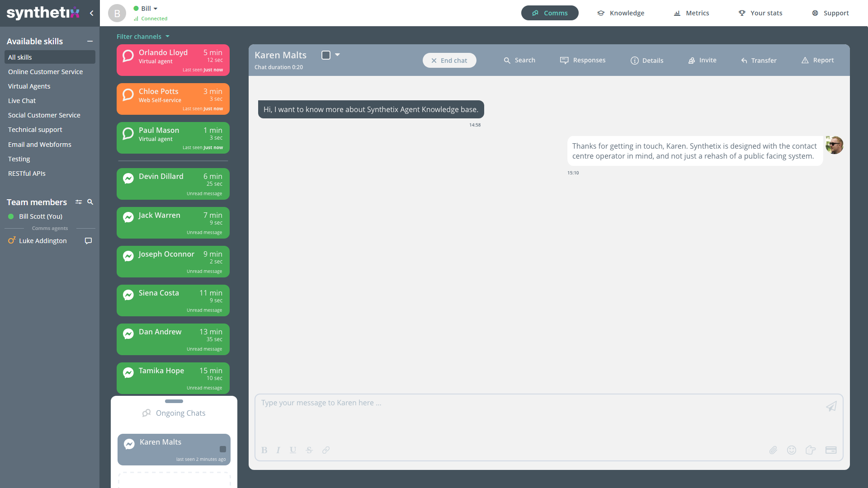The width and height of the screenshot is (868, 488).
Task: Open Chloe Potts web self-service chat
Action: coord(173,99)
